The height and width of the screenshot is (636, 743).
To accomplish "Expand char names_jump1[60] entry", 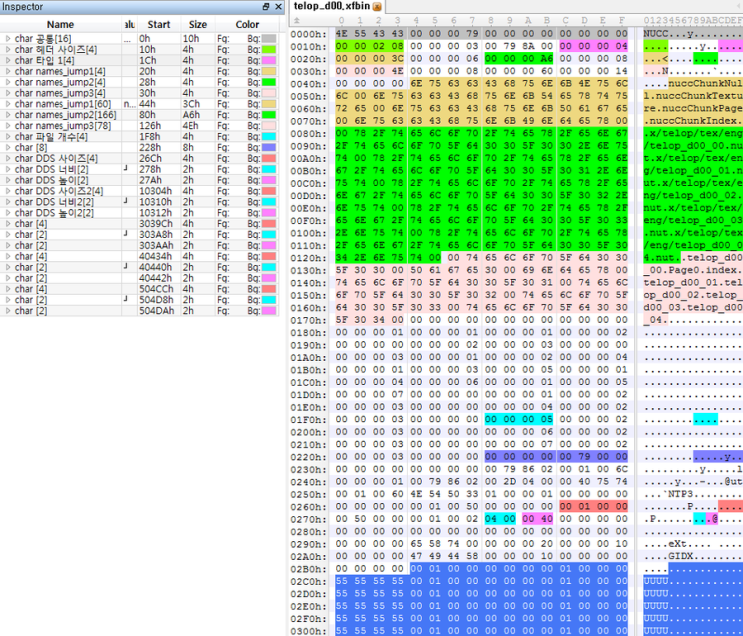I will (8, 104).
